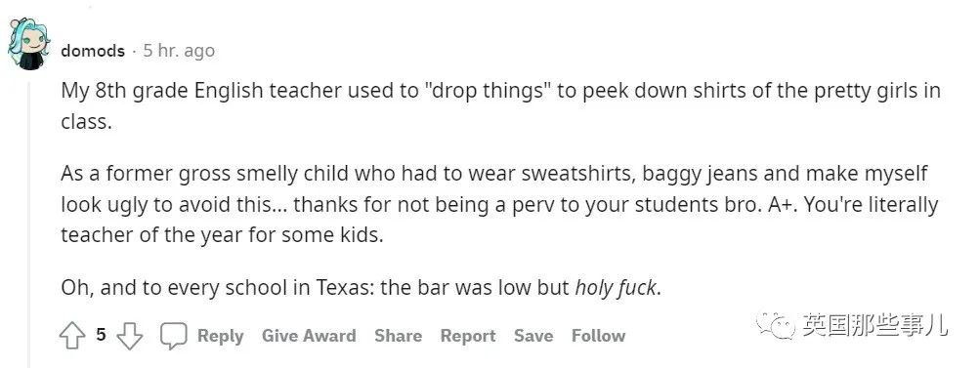The height and width of the screenshot is (368, 980).
Task: Save this comment
Action: pyautogui.click(x=533, y=336)
